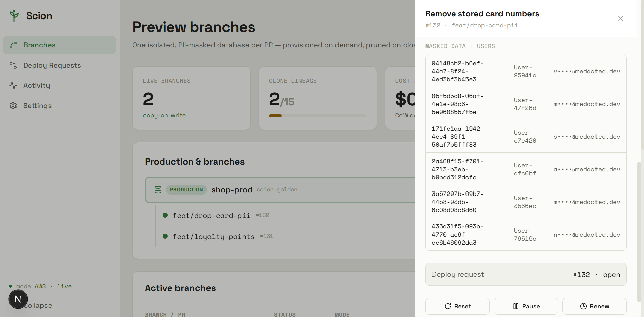644x317 pixels.
Task: Select the feat/drop-card-pii branch
Action: point(211,215)
